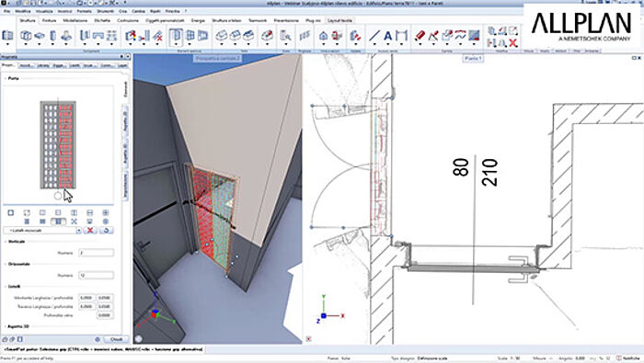Viewport: 644px width, 363px height.
Task: Click the Line drawing tool
Action: click(374, 36)
